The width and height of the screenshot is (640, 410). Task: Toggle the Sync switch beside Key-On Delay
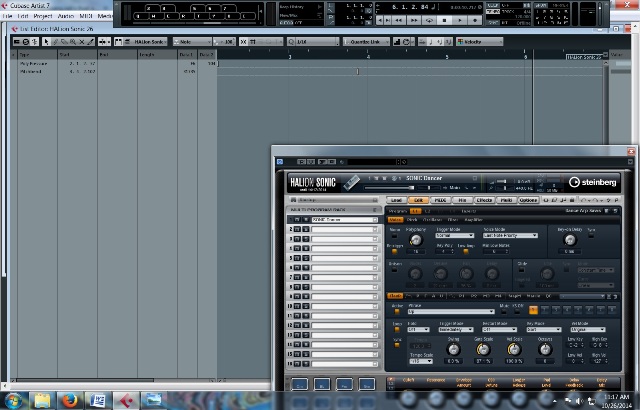[x=591, y=236]
